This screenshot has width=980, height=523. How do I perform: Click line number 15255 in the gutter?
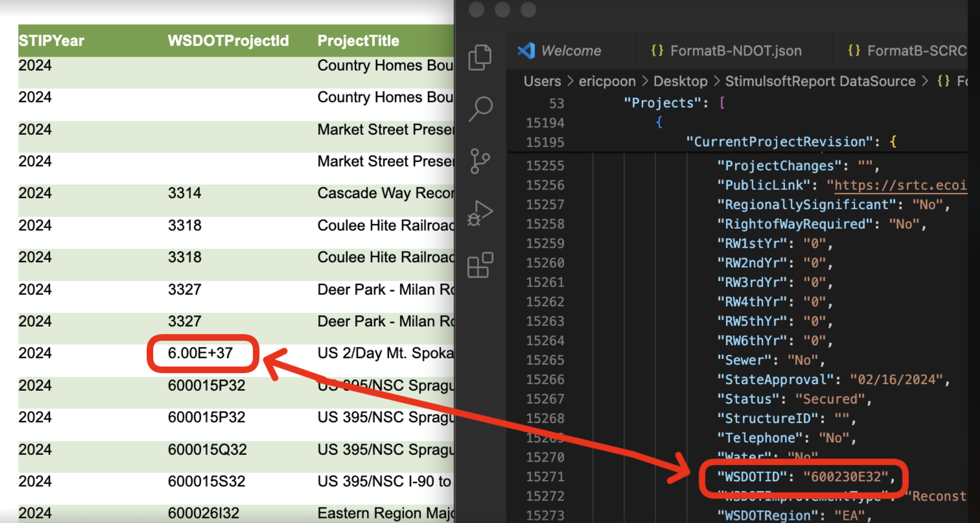[x=545, y=166]
